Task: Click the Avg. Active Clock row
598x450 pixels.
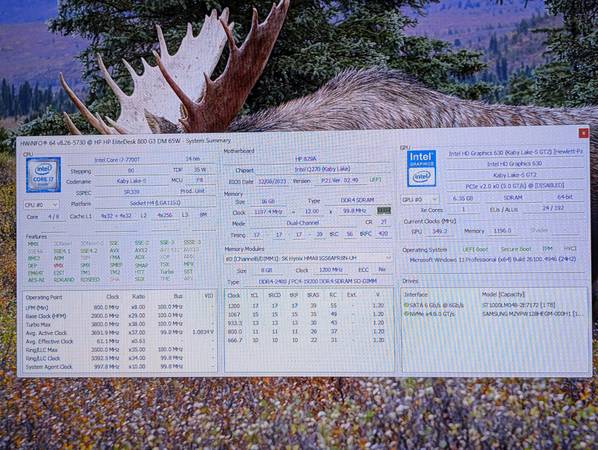Action: (119, 333)
